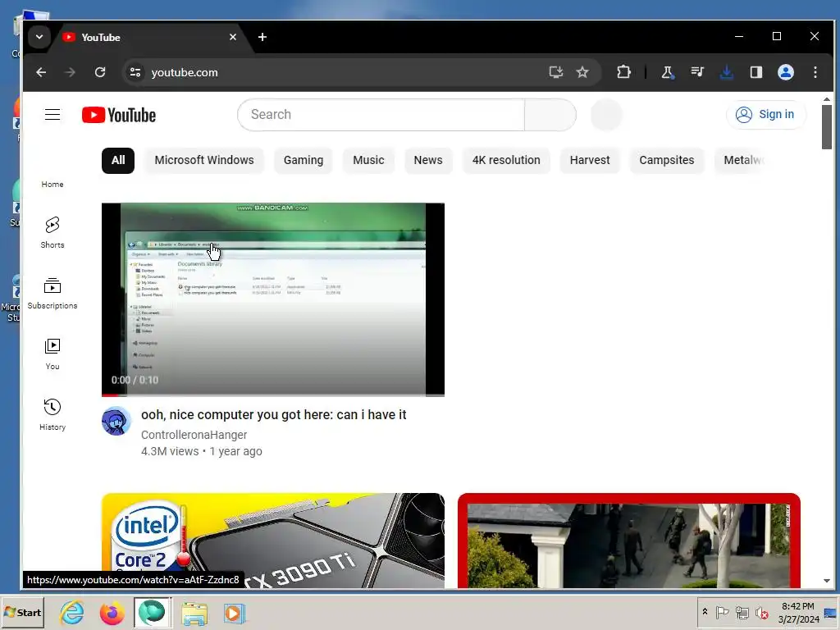
Task: Click the YouTube search field
Action: [381, 115]
